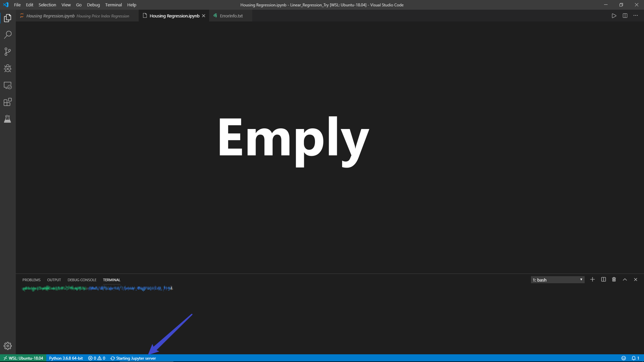This screenshot has width=644, height=362.
Task: Open the 1: bash terminal dropdown
Action: point(557,280)
